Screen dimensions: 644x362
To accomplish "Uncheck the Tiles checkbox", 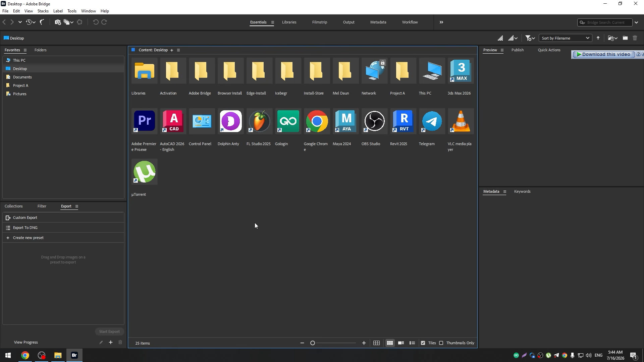I will tap(423, 343).
